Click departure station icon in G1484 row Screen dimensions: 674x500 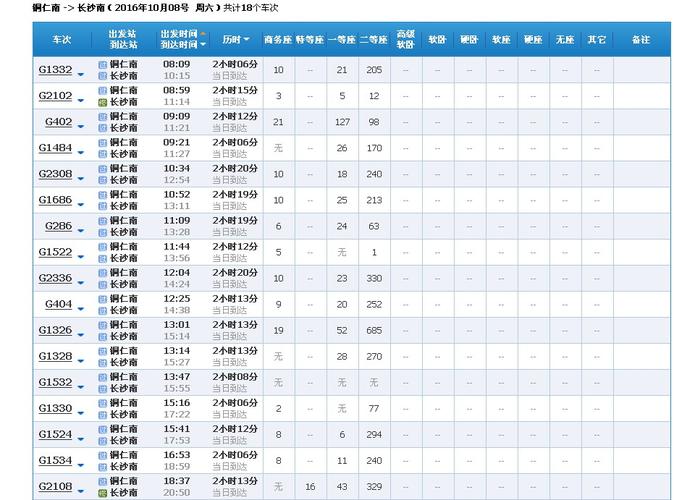[103, 143]
